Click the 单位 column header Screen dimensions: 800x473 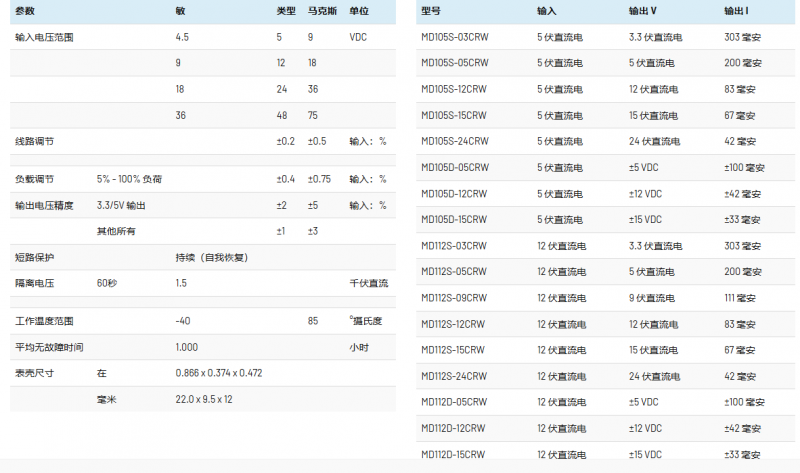(x=359, y=11)
